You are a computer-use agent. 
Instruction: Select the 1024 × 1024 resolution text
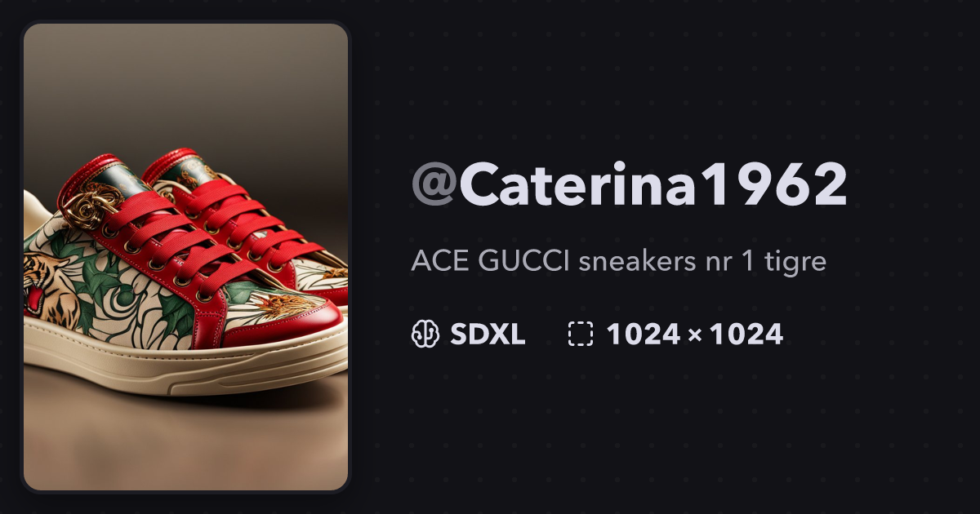(694, 335)
